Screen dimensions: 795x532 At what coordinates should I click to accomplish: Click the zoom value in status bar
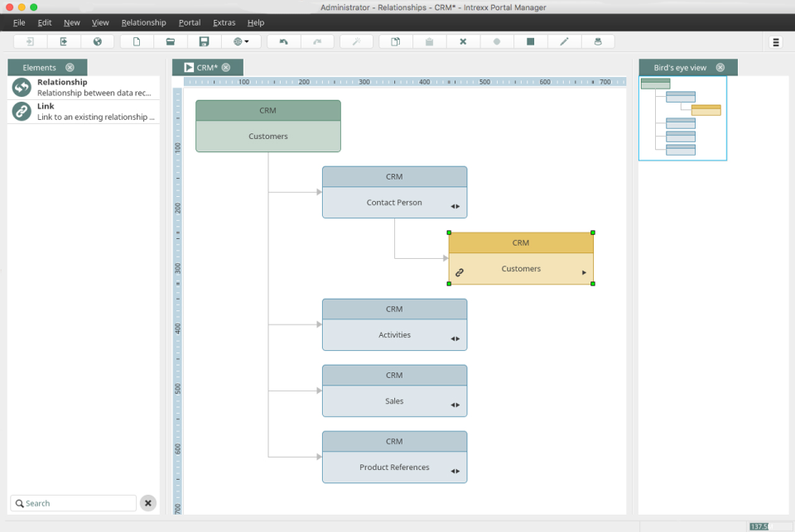pos(759,526)
